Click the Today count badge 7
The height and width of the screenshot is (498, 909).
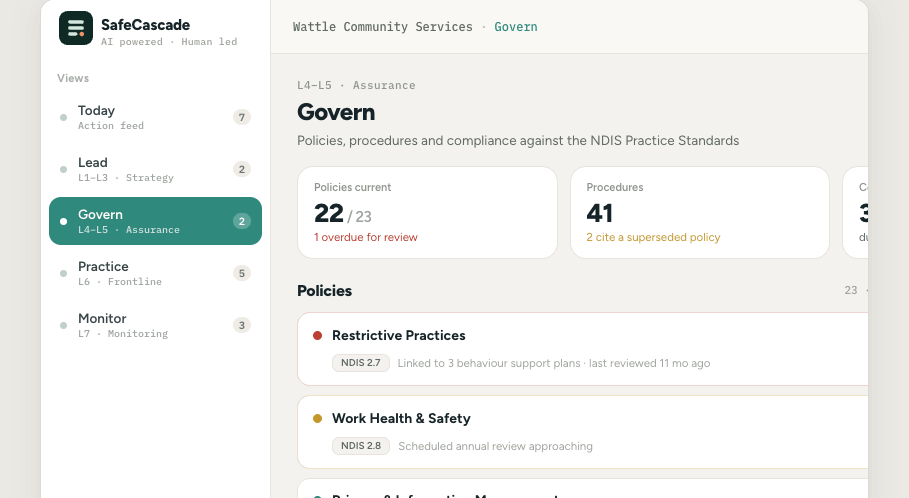tap(242, 117)
